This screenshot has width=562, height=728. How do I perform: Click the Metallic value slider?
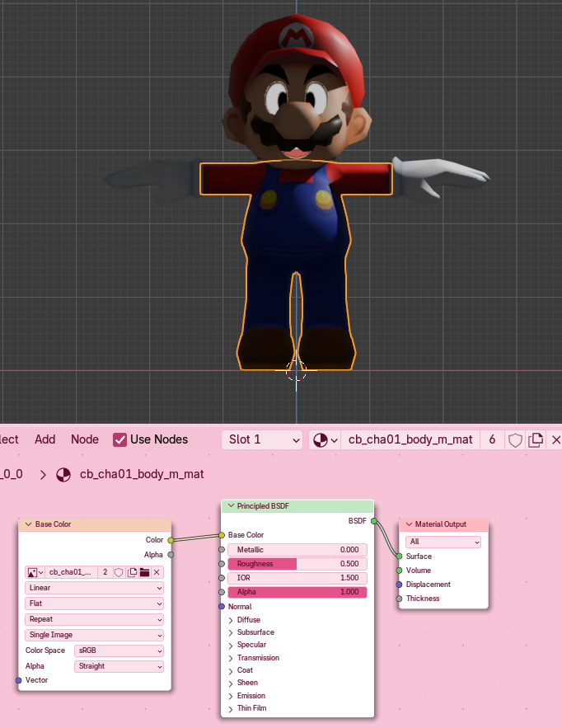(x=297, y=550)
